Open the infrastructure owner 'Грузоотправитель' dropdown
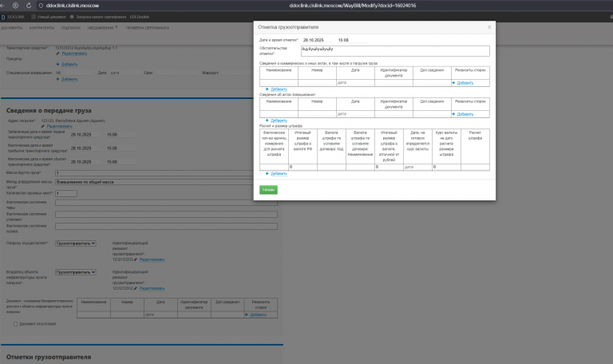The image size is (613, 364). click(x=76, y=272)
